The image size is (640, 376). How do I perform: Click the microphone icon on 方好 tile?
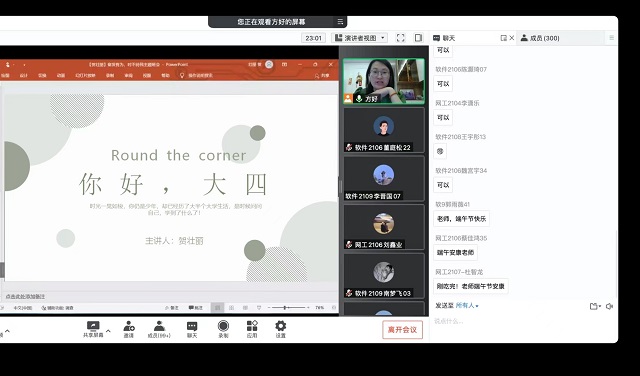click(x=359, y=98)
